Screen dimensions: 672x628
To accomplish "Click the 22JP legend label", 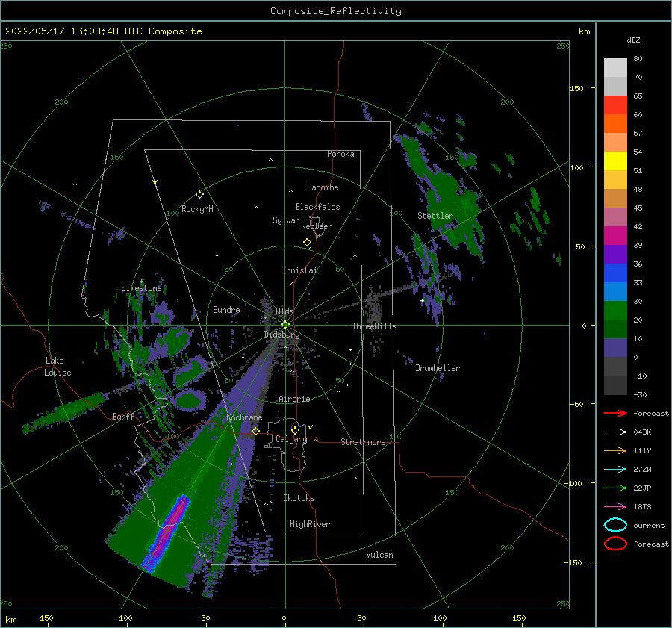I will pyautogui.click(x=642, y=488).
